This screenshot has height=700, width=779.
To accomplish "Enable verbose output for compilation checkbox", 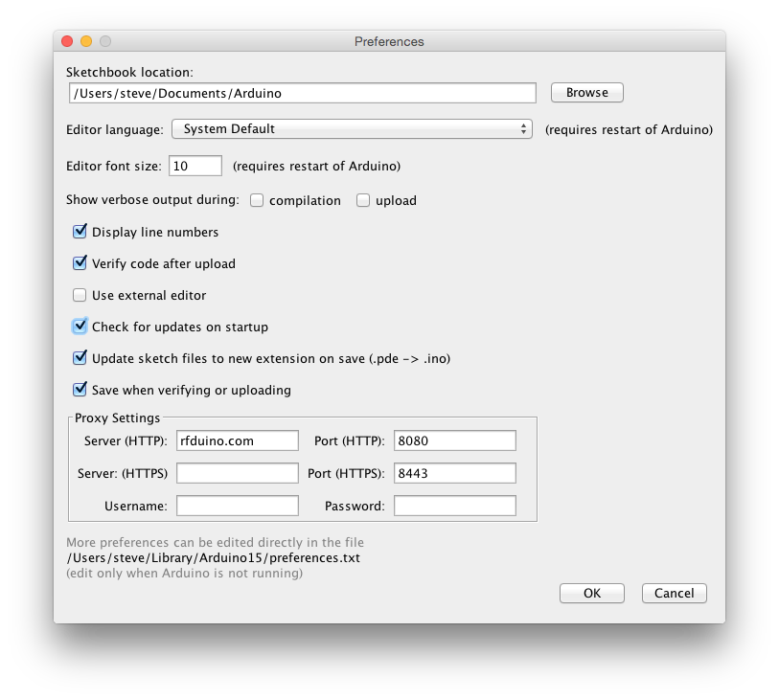I will [257, 201].
